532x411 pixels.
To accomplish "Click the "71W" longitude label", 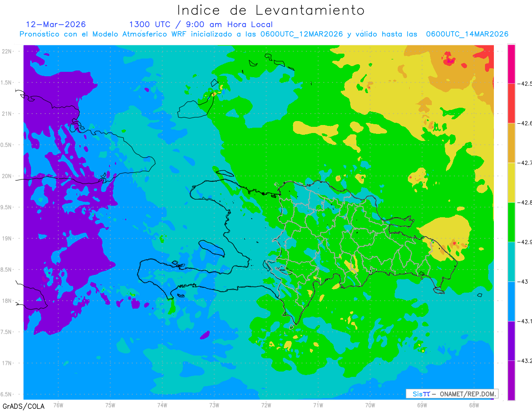I will (318, 405).
